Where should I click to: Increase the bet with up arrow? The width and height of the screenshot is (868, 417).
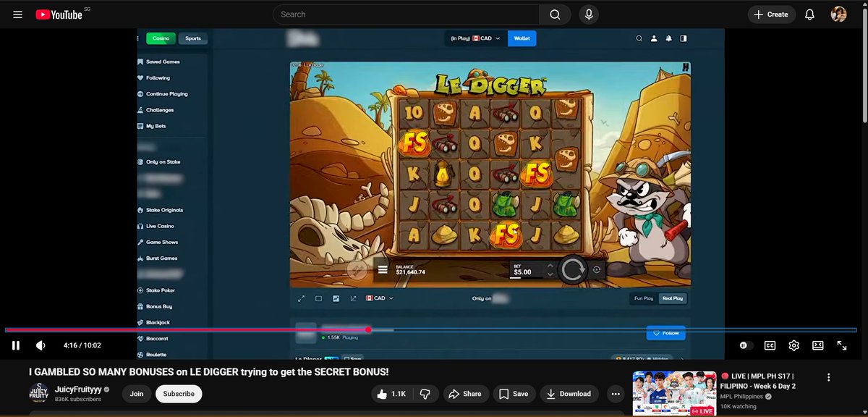click(x=550, y=266)
